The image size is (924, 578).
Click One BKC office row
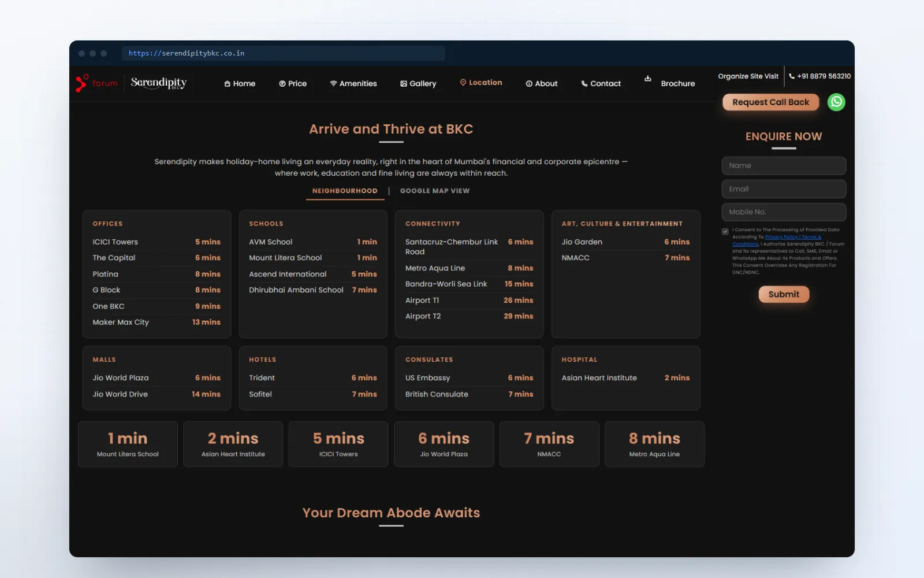(157, 306)
